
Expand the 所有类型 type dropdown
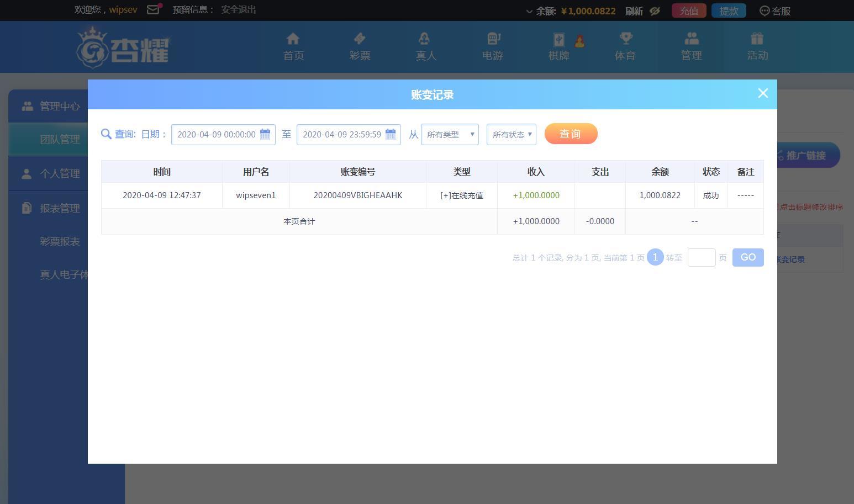(x=450, y=135)
